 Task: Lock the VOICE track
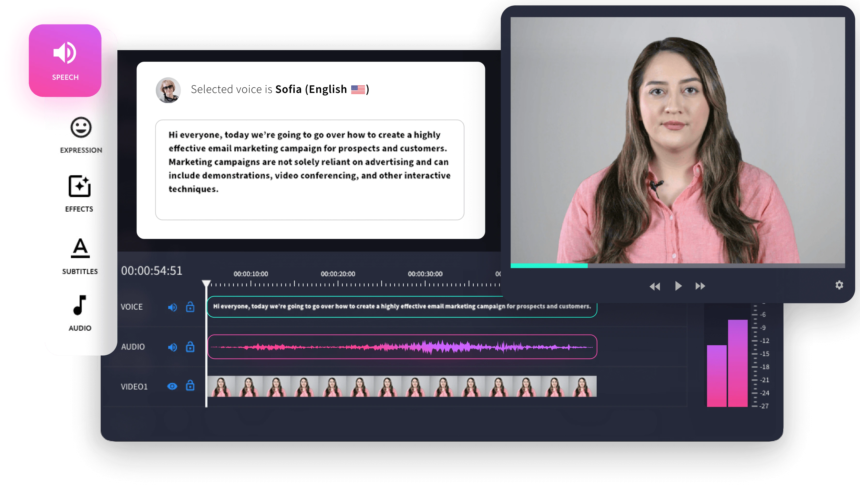(190, 307)
